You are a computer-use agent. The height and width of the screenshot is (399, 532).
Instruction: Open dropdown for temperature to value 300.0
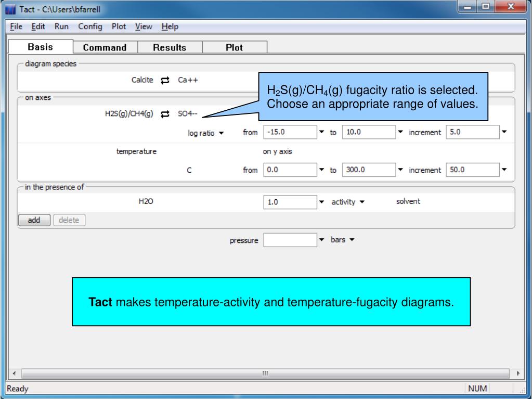[x=400, y=170]
